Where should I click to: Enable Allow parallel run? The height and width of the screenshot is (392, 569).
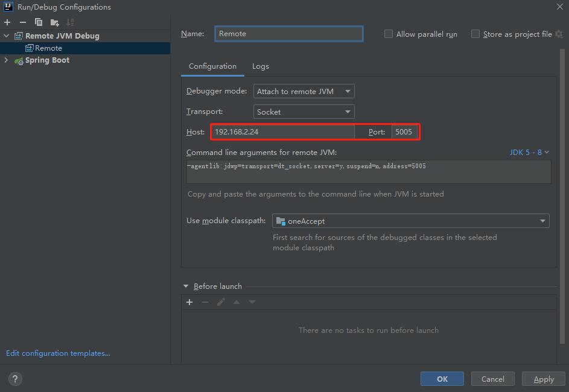[x=389, y=34]
